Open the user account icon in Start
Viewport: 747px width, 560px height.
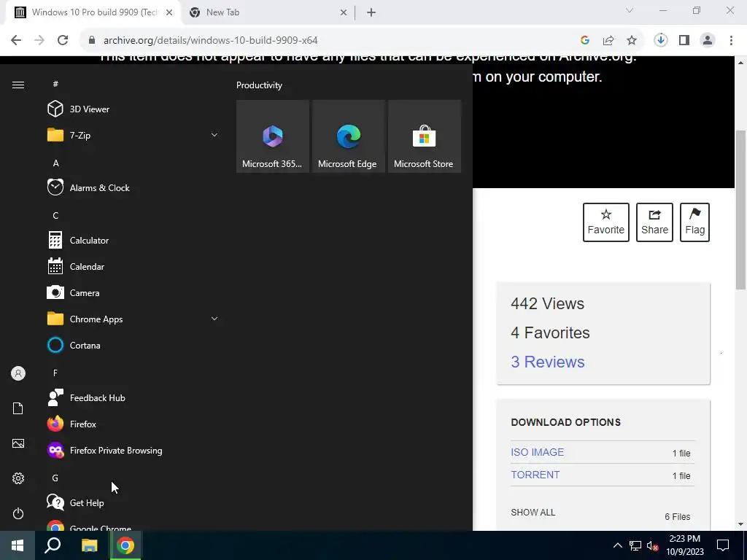click(x=18, y=373)
